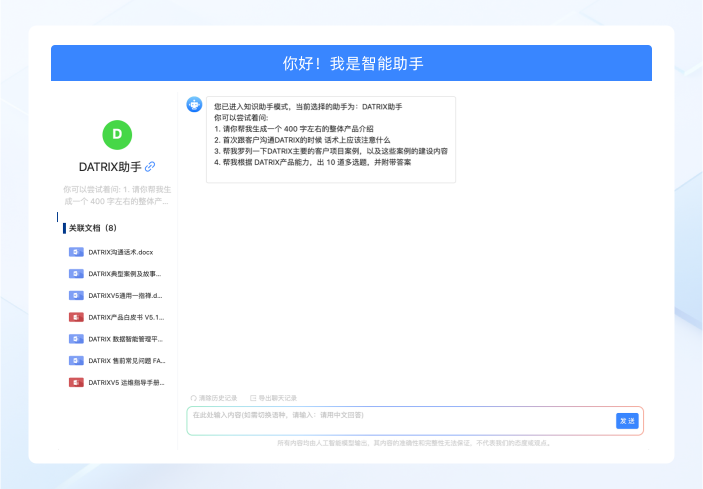Click the robot avatar in chat
The width and height of the screenshot is (703, 489).
click(x=194, y=105)
